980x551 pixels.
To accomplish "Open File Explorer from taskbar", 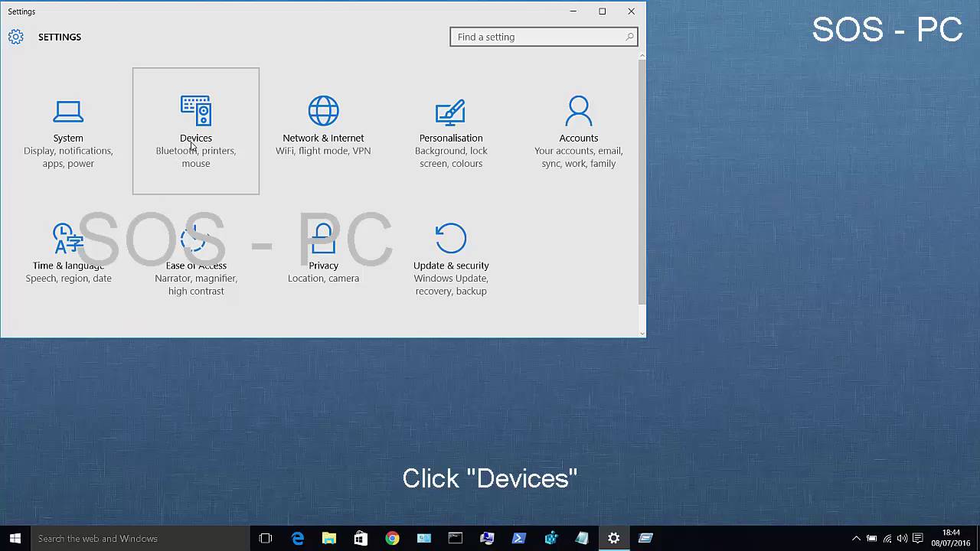I will pyautogui.click(x=329, y=538).
